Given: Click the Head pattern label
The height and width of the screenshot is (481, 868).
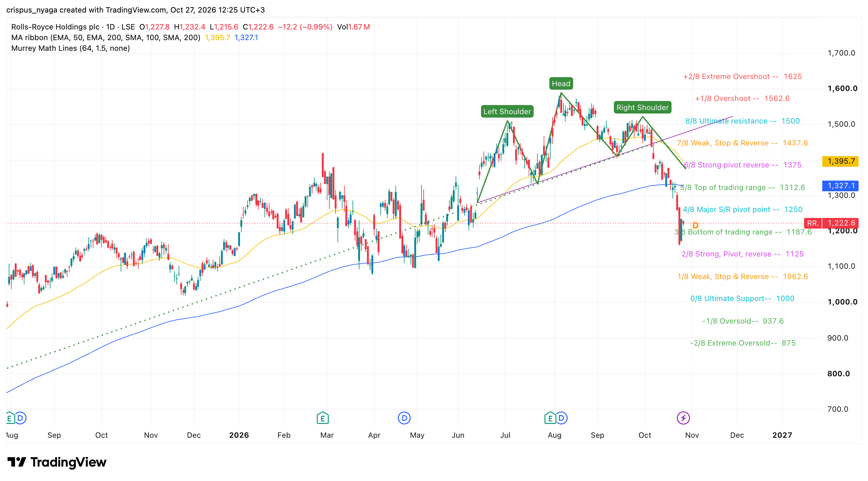Looking at the screenshot, I should coord(561,84).
